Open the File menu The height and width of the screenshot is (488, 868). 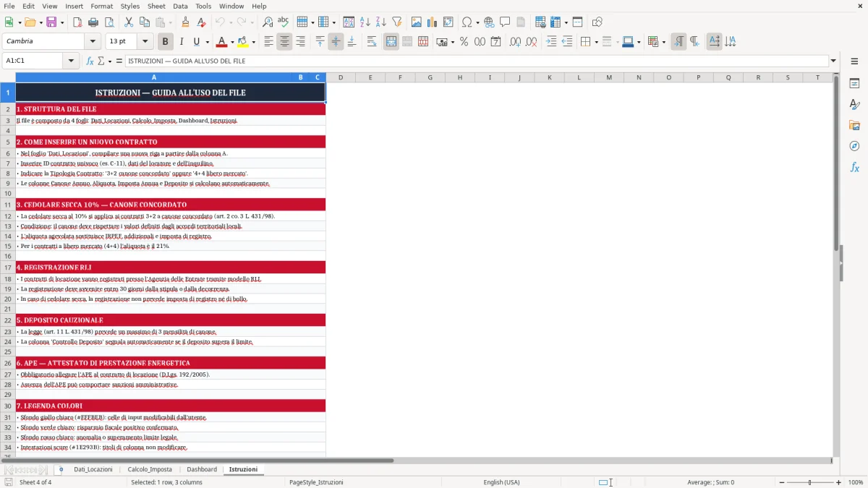9,6
